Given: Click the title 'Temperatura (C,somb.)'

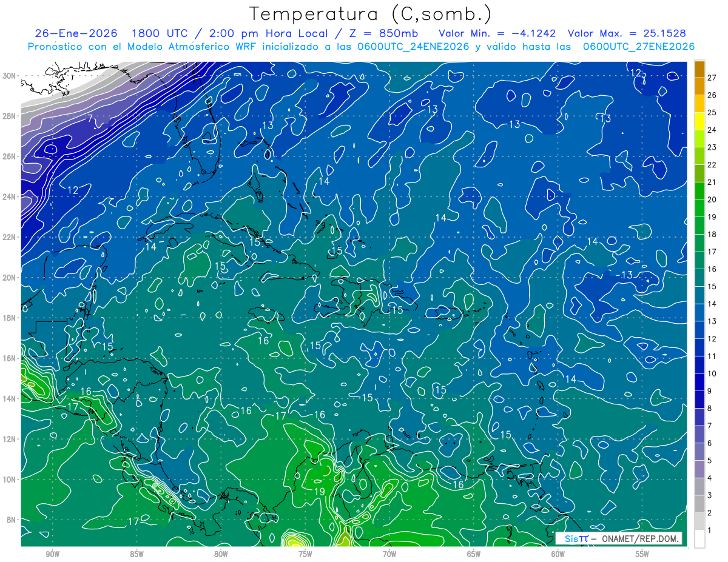Looking at the screenshot, I should [371, 15].
